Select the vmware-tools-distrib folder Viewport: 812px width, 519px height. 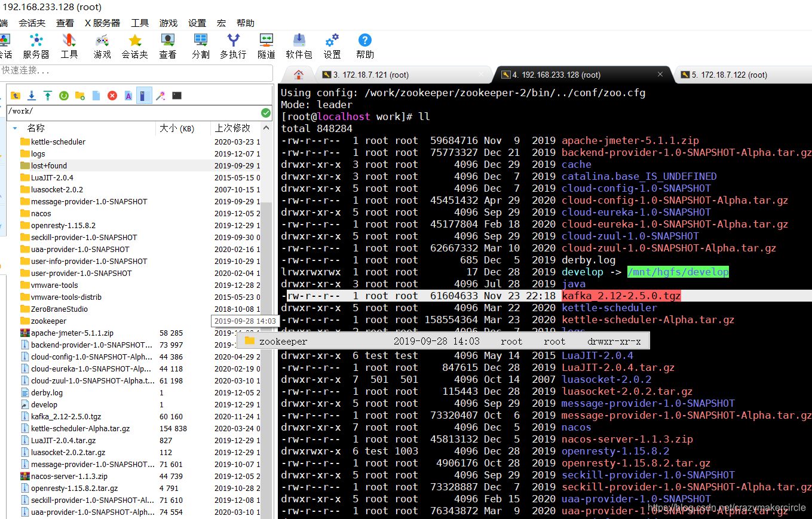pos(66,297)
